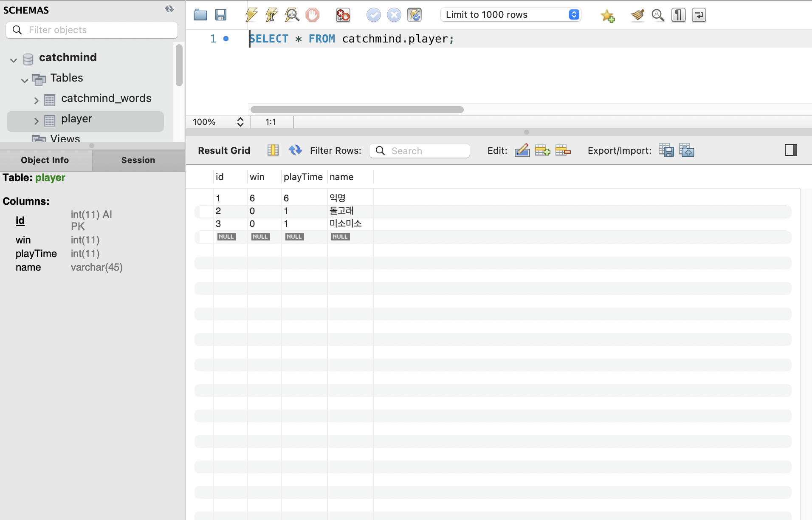
Task: Change the editor zoom 100% stepper
Action: pyautogui.click(x=240, y=122)
